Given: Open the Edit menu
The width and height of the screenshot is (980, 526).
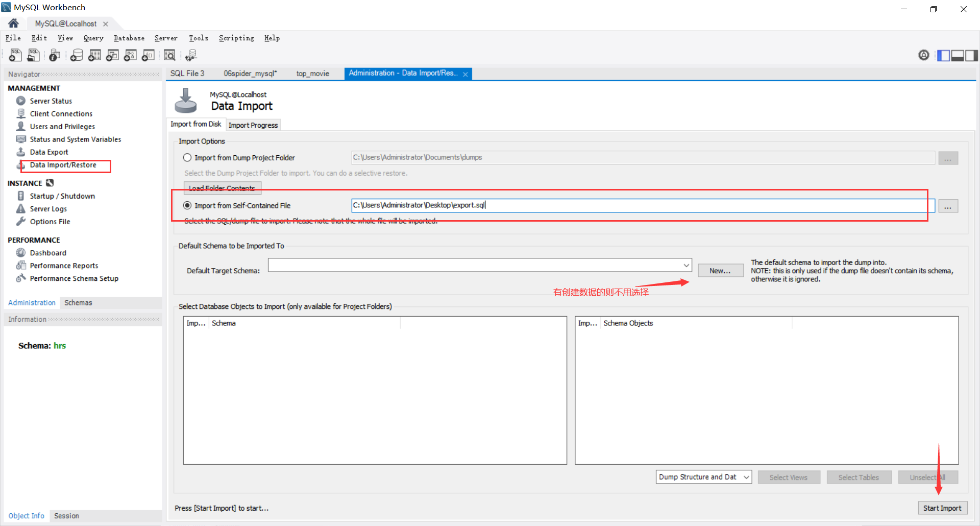Looking at the screenshot, I should point(39,38).
